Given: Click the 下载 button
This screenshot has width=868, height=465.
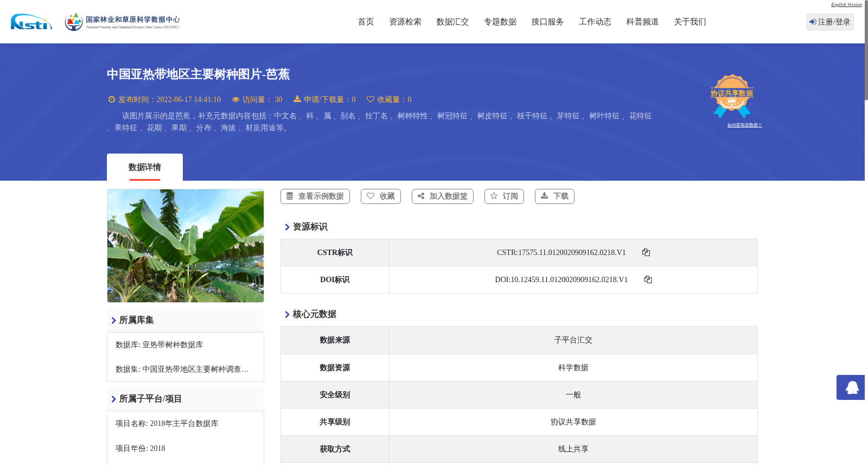Looking at the screenshot, I should point(554,196).
